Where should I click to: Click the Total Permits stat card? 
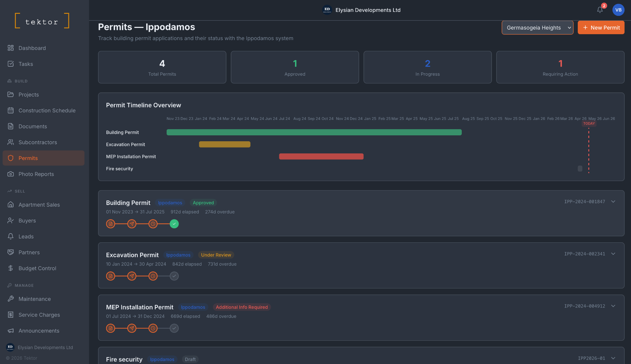click(162, 67)
